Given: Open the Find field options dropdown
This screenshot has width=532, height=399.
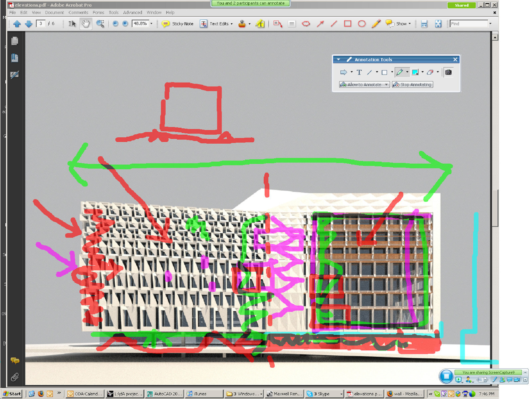Looking at the screenshot, I should [x=490, y=24].
